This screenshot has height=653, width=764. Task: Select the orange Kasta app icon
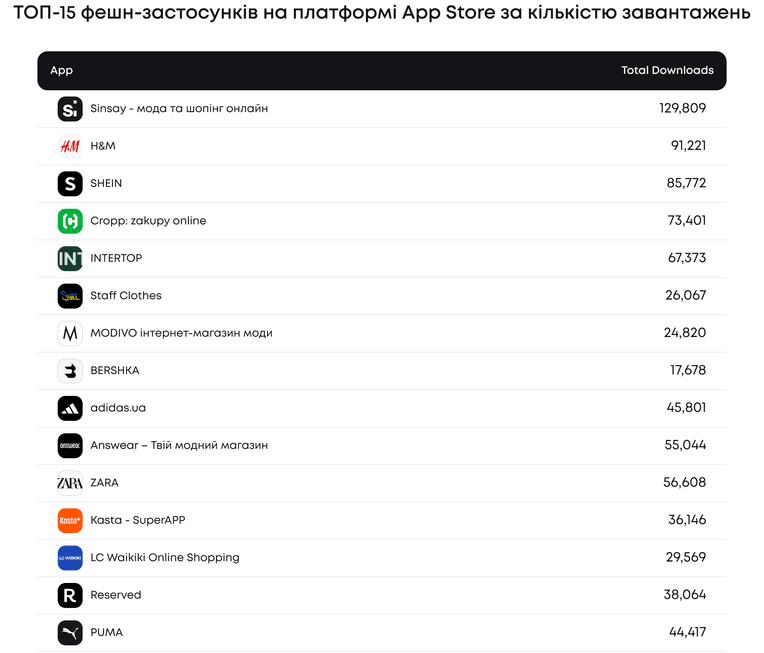coord(70,520)
